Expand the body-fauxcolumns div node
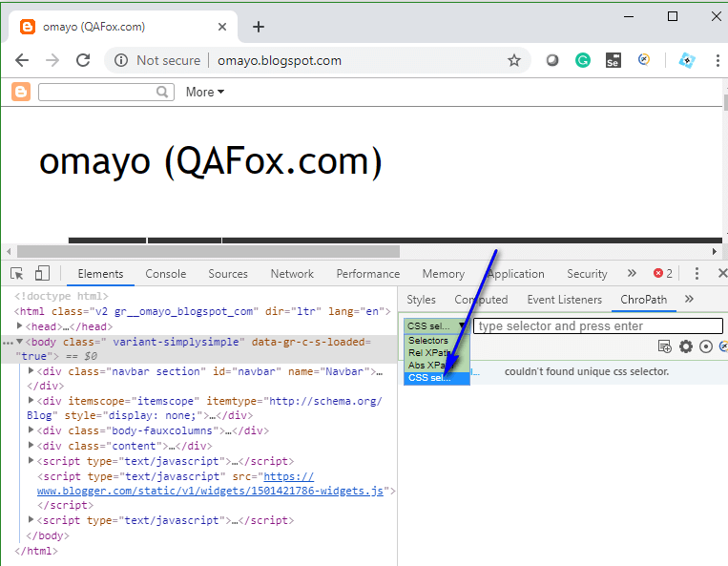 pyautogui.click(x=31, y=430)
